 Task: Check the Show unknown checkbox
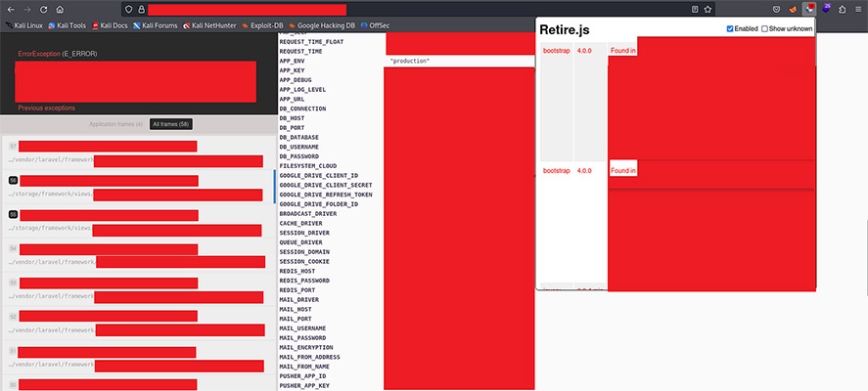tap(765, 29)
